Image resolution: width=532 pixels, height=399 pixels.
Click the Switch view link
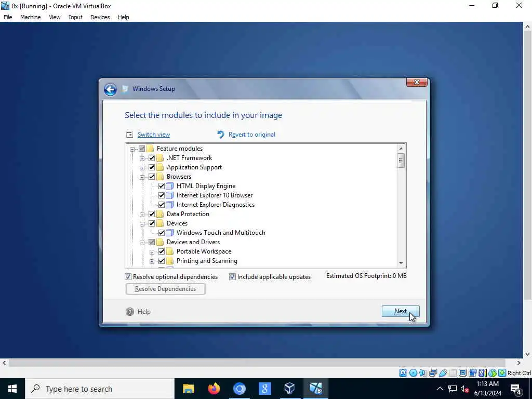point(154,135)
